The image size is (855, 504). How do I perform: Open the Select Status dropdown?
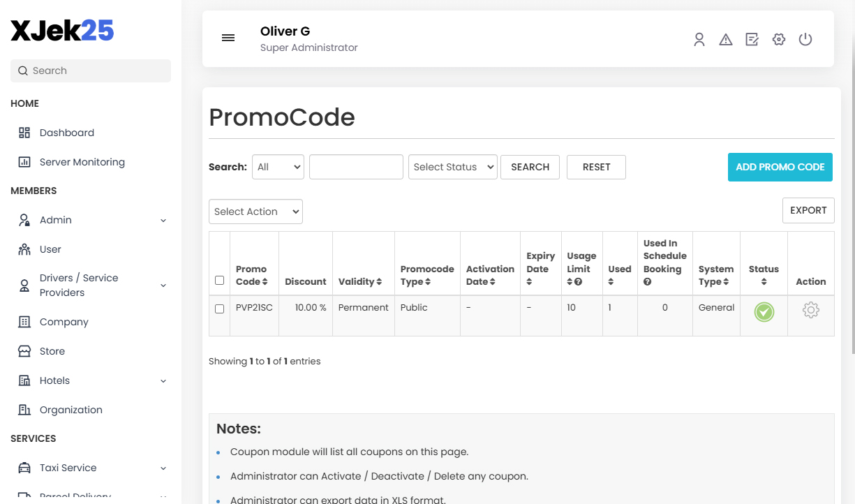(x=452, y=167)
